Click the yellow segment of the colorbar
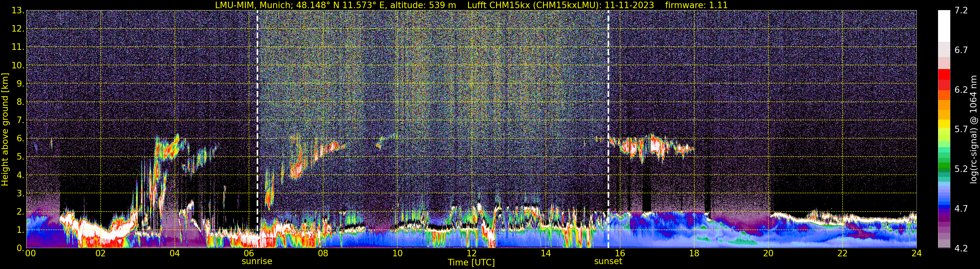This screenshot has height=269, width=980. click(944, 123)
